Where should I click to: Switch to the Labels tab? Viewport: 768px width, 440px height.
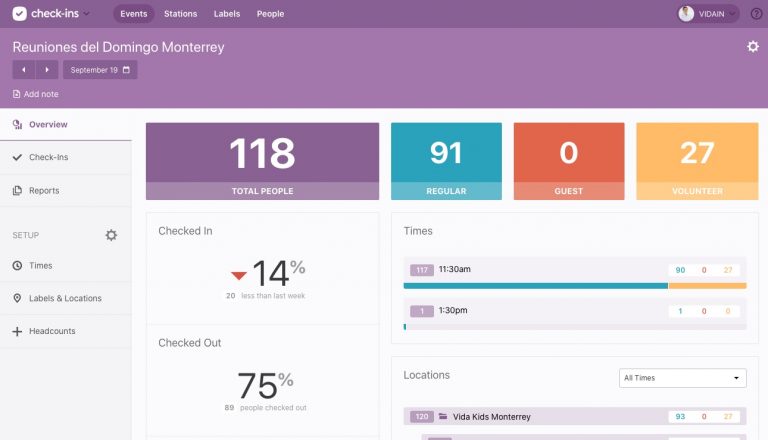226,14
